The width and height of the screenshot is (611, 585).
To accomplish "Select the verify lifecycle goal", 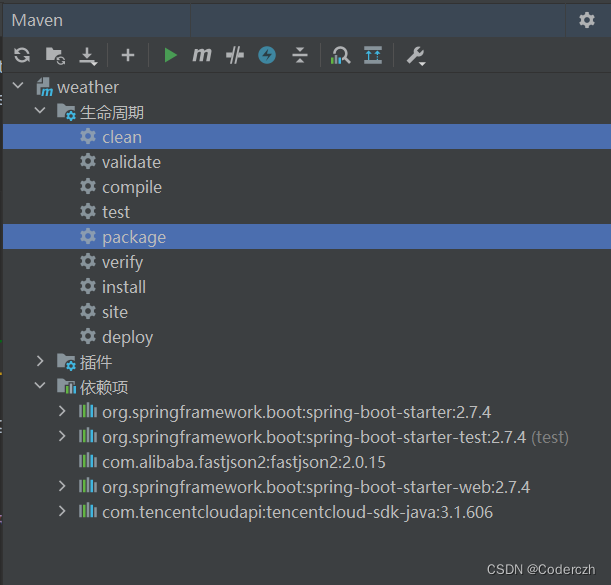I will coord(307,262).
